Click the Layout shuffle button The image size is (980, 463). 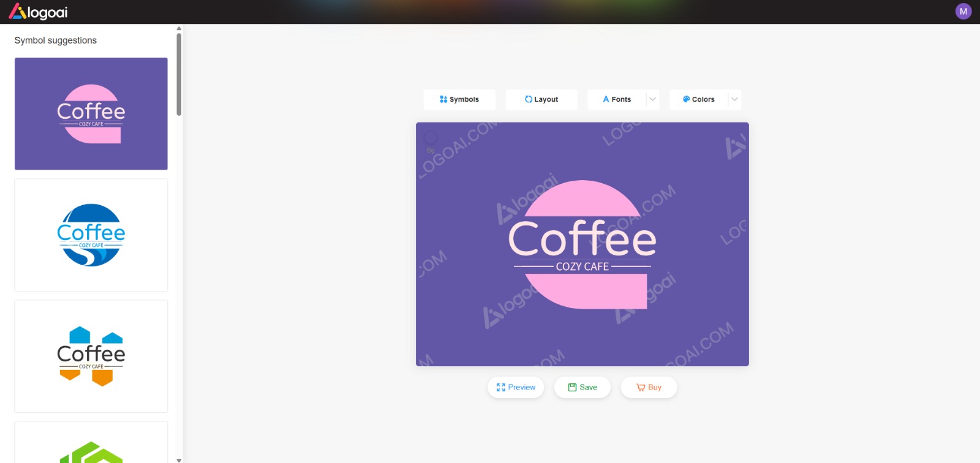[541, 99]
